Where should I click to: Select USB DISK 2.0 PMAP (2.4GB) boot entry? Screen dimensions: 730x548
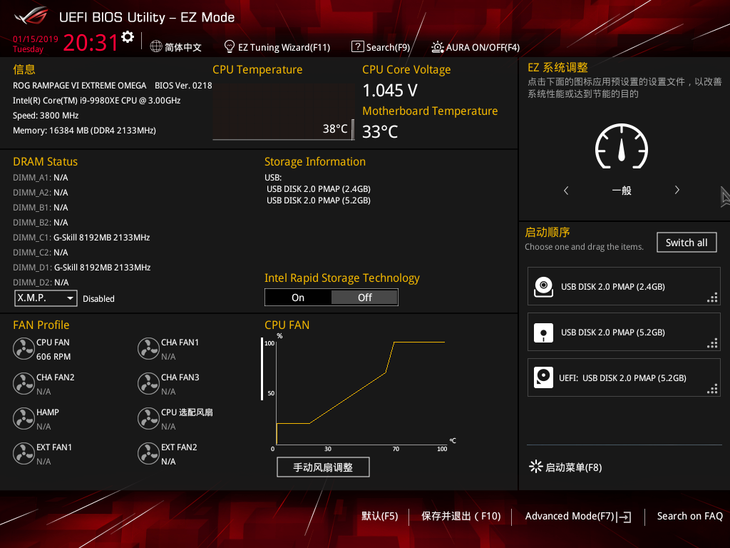(x=624, y=286)
